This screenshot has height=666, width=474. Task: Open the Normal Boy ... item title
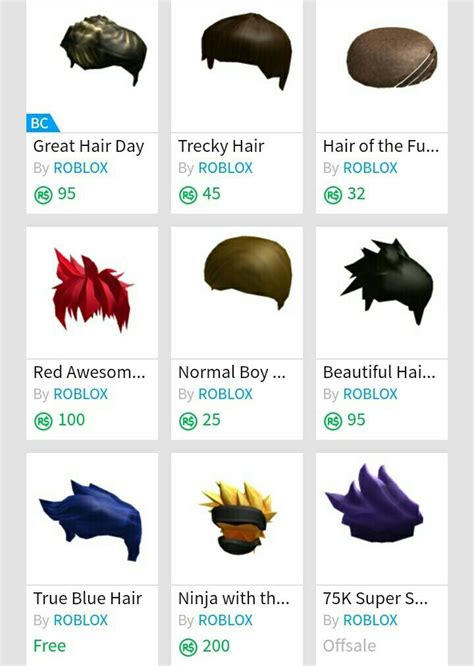232,373
